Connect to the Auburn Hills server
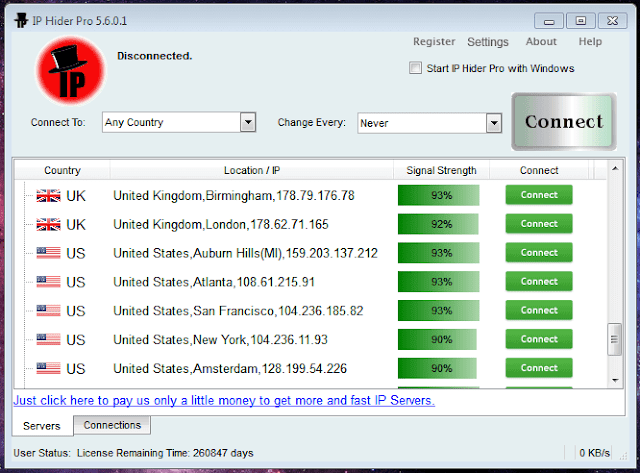Image resolution: width=640 pixels, height=473 pixels. [539, 253]
